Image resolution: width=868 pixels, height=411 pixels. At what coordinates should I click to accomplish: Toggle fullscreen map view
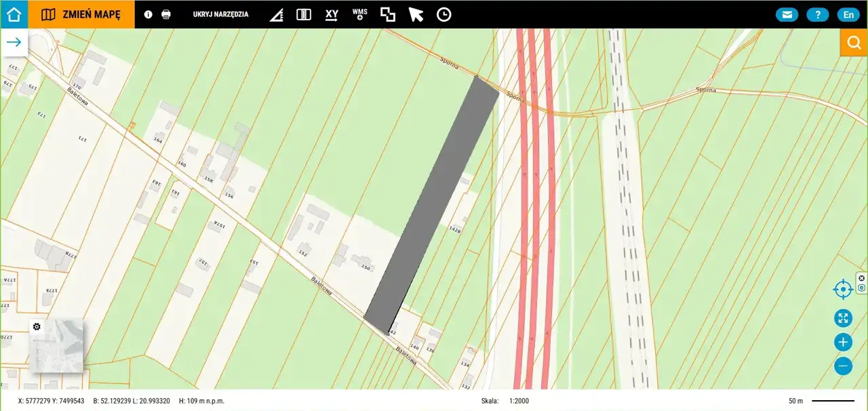[x=843, y=318]
